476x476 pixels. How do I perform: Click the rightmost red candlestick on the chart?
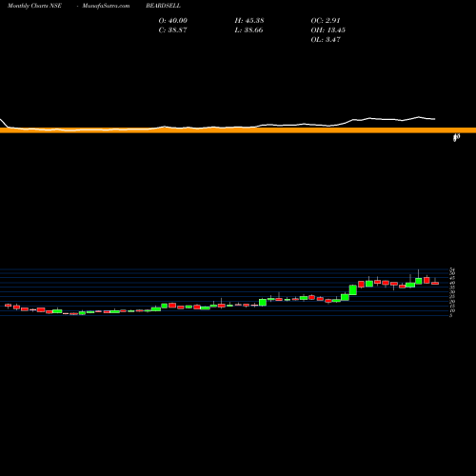[x=435, y=283]
